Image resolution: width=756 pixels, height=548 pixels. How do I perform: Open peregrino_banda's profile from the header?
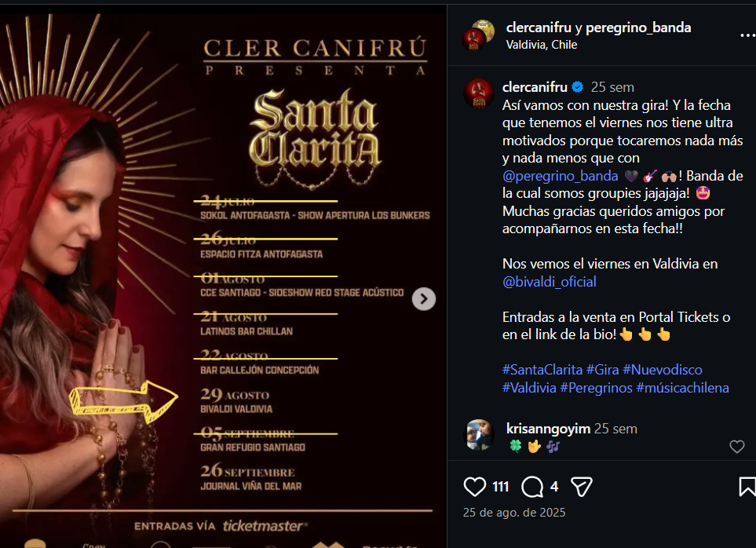[x=638, y=28]
